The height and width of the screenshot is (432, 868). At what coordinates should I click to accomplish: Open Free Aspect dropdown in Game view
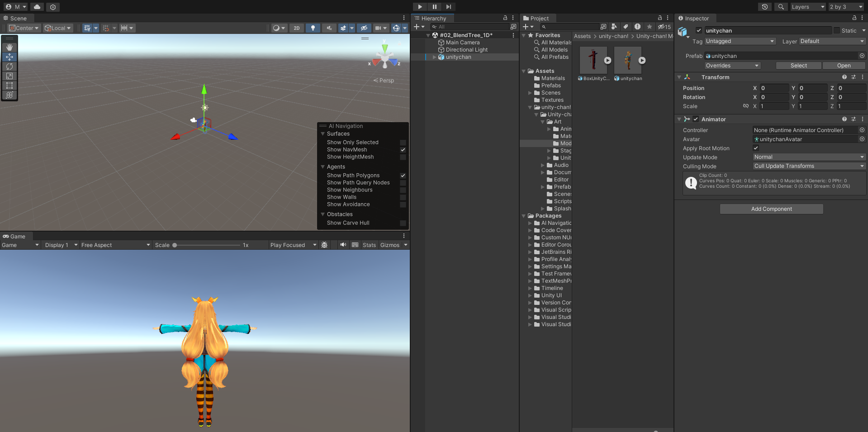click(116, 245)
